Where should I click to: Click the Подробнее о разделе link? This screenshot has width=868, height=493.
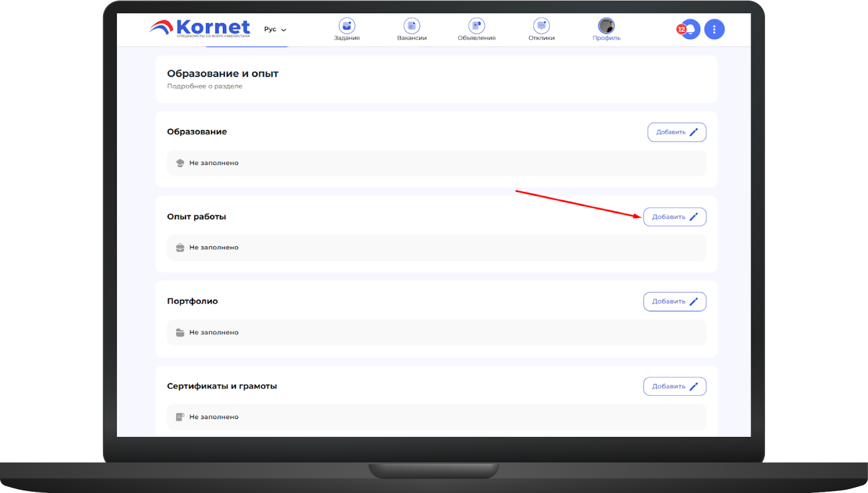(205, 86)
